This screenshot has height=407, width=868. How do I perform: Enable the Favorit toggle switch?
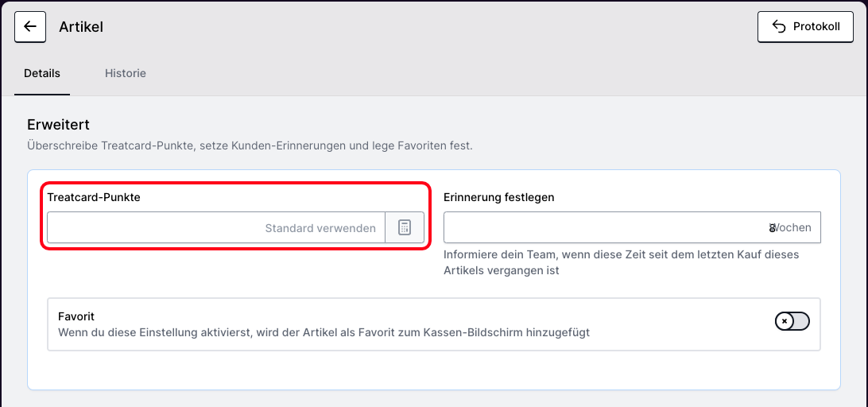(792, 321)
